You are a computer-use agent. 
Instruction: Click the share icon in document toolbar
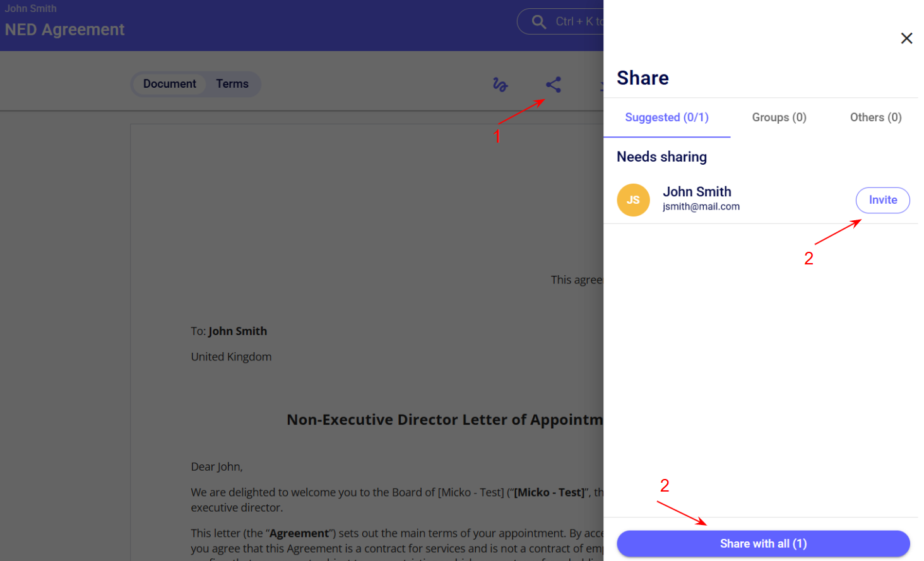[554, 85]
